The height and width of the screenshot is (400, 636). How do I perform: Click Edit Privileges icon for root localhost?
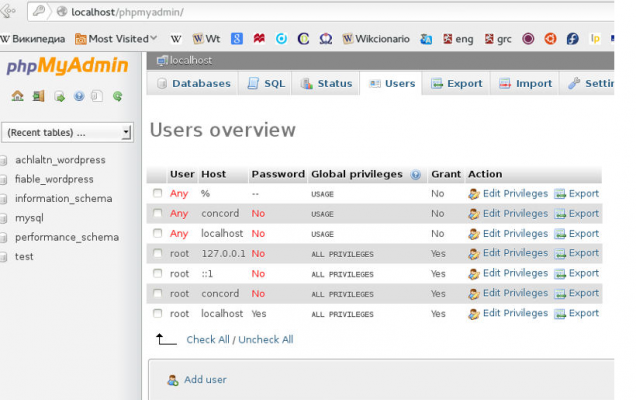[473, 314]
